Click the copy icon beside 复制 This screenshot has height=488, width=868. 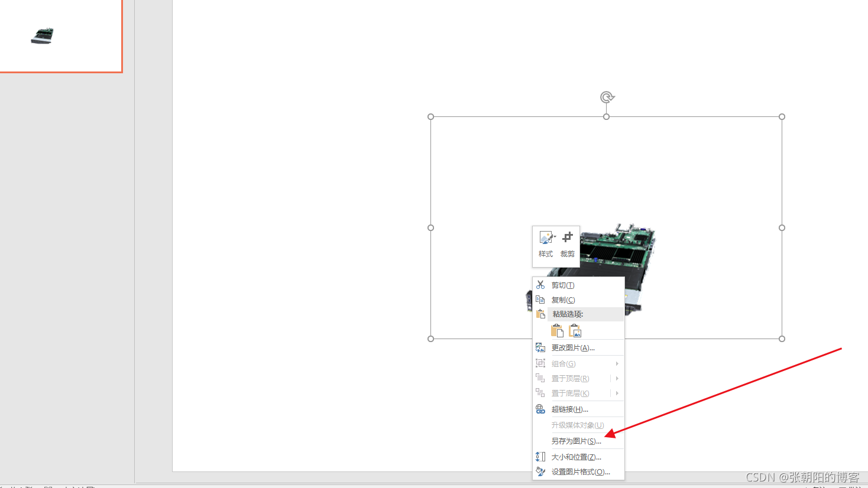coord(540,300)
